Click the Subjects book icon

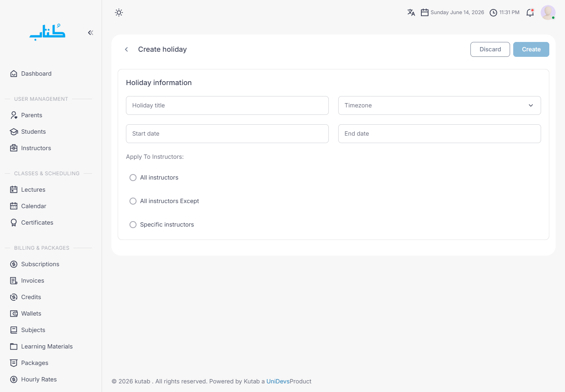(14, 330)
